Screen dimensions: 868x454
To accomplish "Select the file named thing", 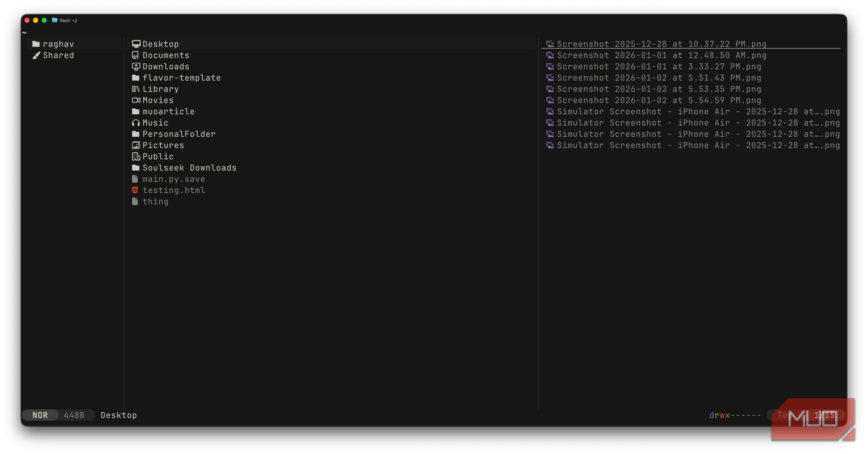I will click(156, 202).
